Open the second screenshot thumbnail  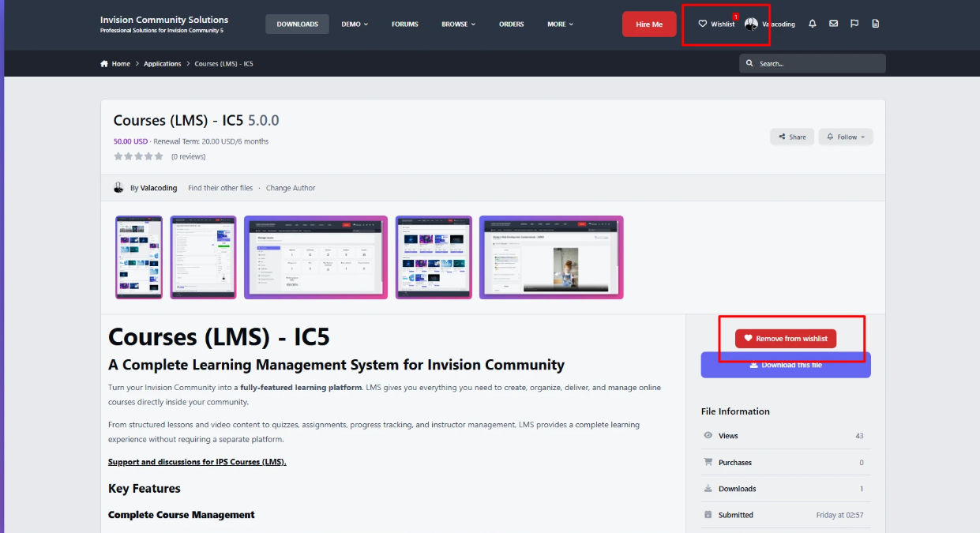coord(203,257)
